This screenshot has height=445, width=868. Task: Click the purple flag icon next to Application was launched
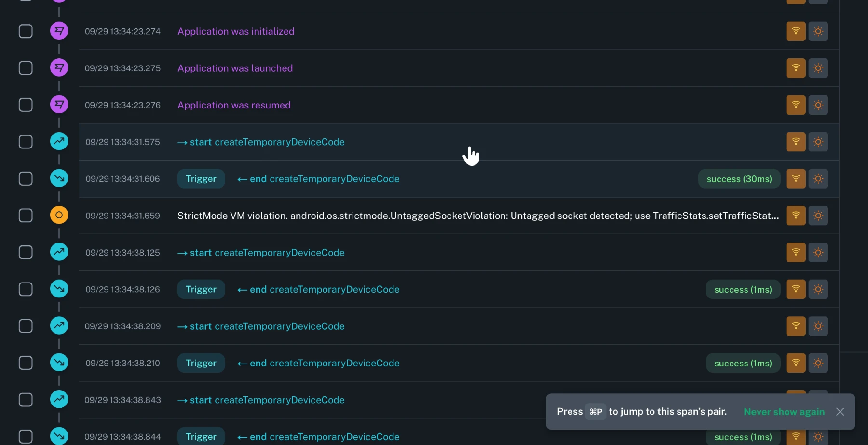(x=59, y=68)
